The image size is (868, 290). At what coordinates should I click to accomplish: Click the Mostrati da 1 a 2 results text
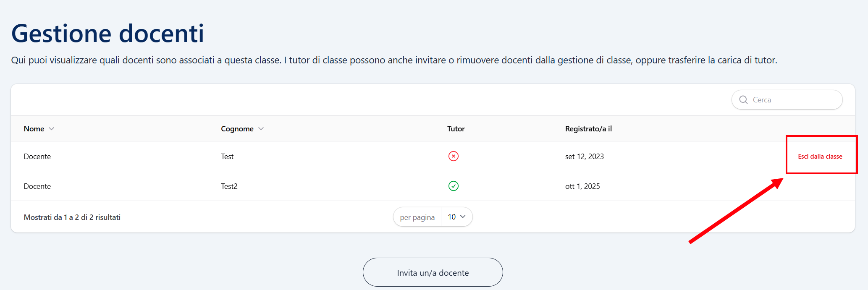[72, 217]
